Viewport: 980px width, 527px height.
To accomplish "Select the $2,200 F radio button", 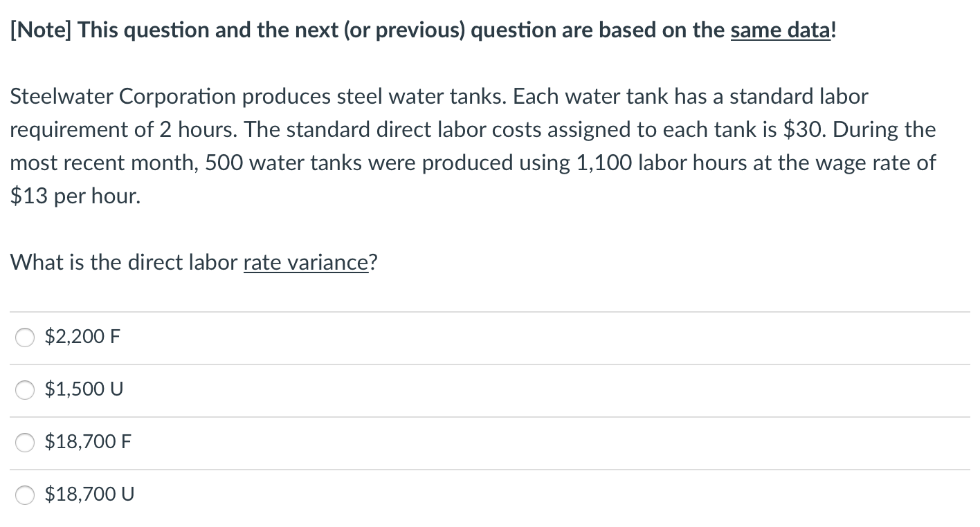I will coord(25,338).
